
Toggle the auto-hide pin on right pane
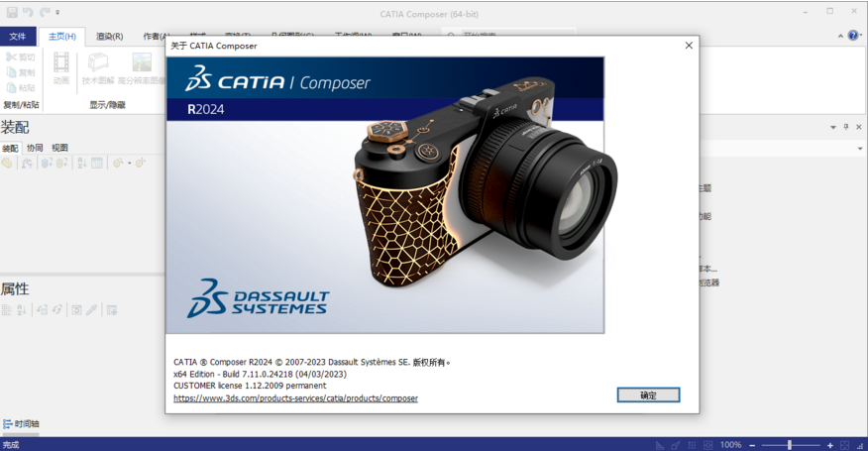point(846,127)
